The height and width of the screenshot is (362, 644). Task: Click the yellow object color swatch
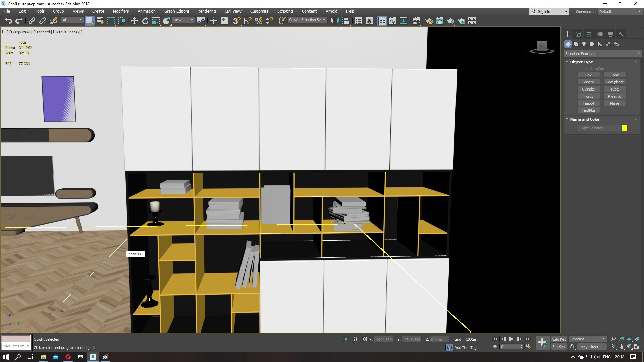pyautogui.click(x=625, y=128)
